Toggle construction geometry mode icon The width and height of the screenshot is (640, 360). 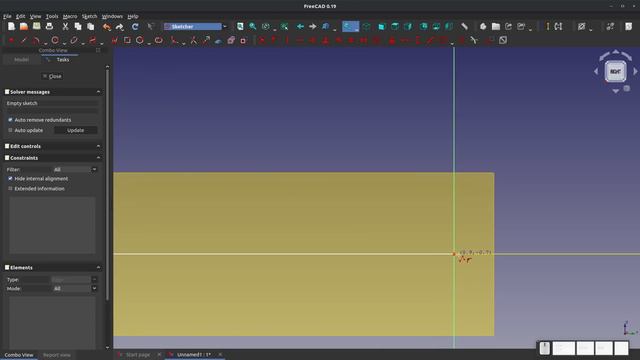coord(243,40)
